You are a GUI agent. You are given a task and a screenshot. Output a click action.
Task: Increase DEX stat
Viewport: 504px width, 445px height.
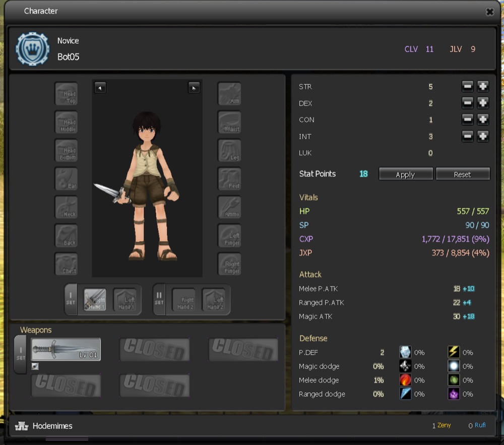(482, 103)
